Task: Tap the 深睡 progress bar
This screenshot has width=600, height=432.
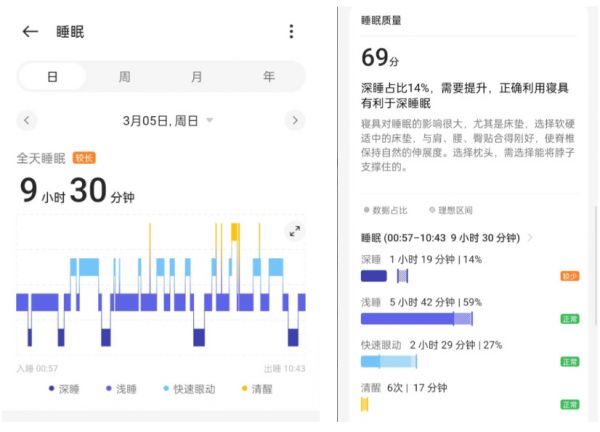Action: tap(374, 276)
